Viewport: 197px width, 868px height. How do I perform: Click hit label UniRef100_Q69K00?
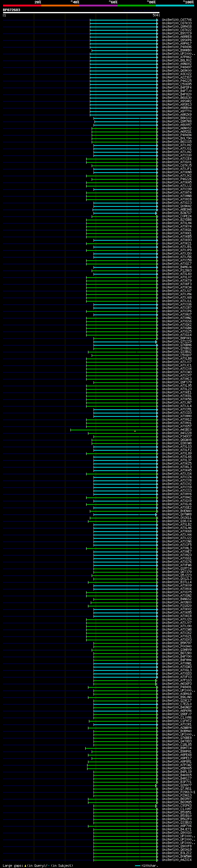(176, 71)
